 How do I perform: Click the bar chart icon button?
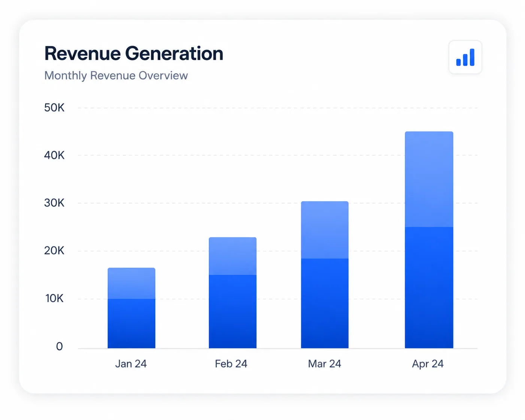(465, 57)
